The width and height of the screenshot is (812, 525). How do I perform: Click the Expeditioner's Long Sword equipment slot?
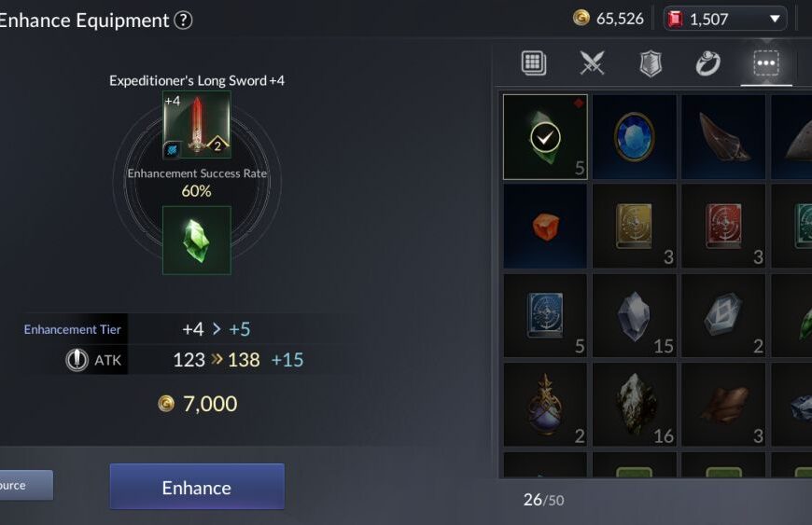[197, 125]
